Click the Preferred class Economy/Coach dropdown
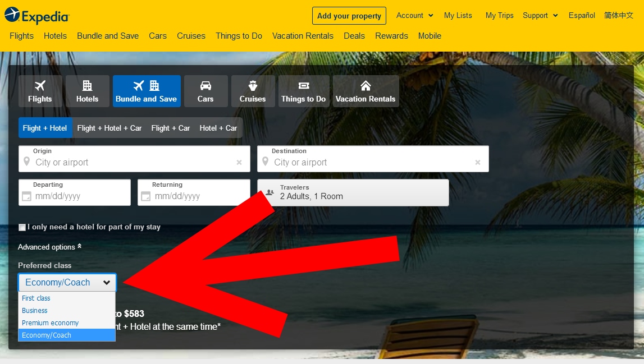The width and height of the screenshot is (644, 364). click(x=67, y=283)
